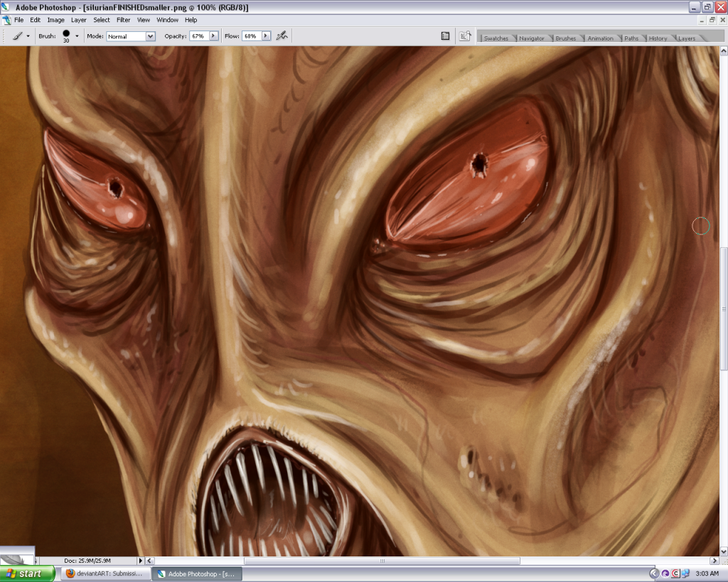Click in the Opacity value field
This screenshot has width=728, height=582.
pos(198,36)
